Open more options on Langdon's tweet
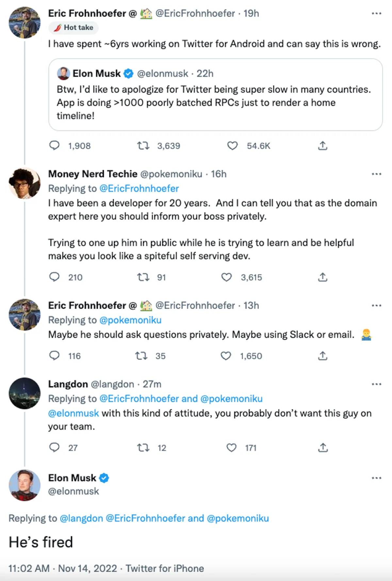Viewport: 392px width, 581px height. coord(376,384)
